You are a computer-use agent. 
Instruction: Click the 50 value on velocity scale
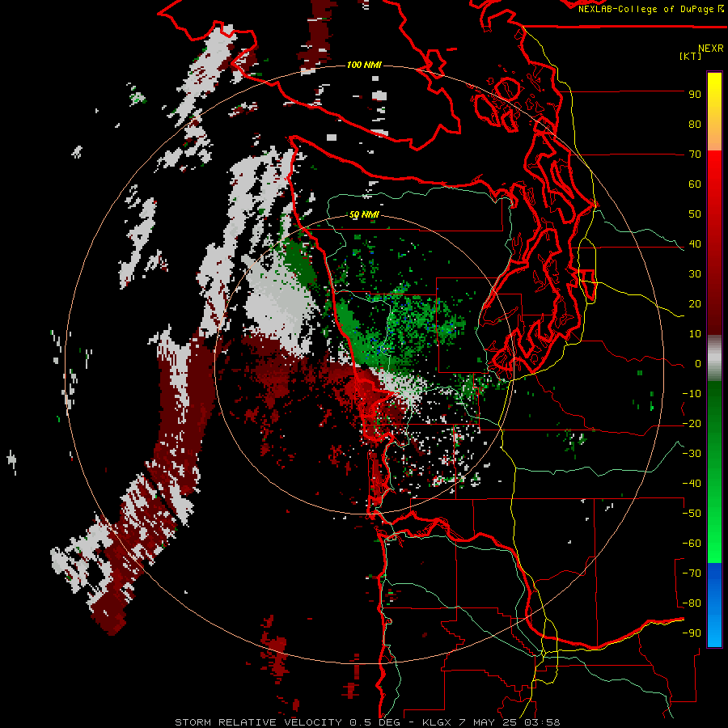click(695, 214)
